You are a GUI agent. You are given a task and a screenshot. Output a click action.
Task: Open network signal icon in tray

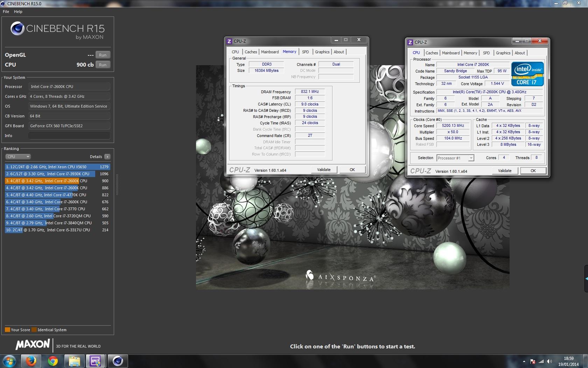click(541, 361)
